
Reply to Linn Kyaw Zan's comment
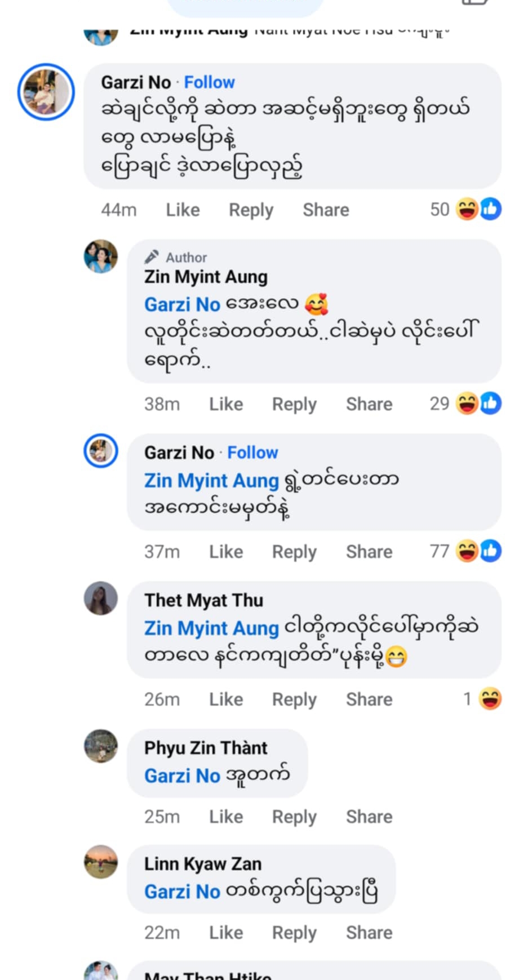pos(294,933)
